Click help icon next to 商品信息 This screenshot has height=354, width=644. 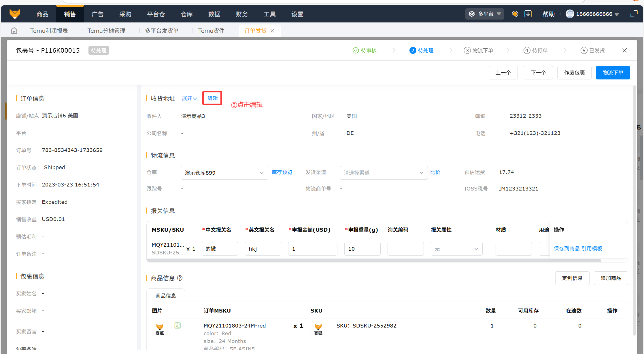[180, 278]
